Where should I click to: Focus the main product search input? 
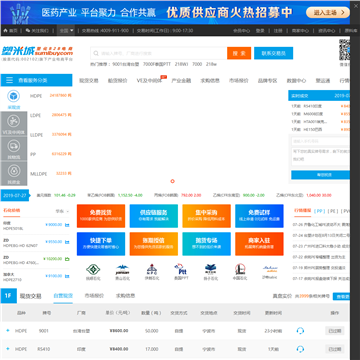pyautogui.click(x=159, y=53)
